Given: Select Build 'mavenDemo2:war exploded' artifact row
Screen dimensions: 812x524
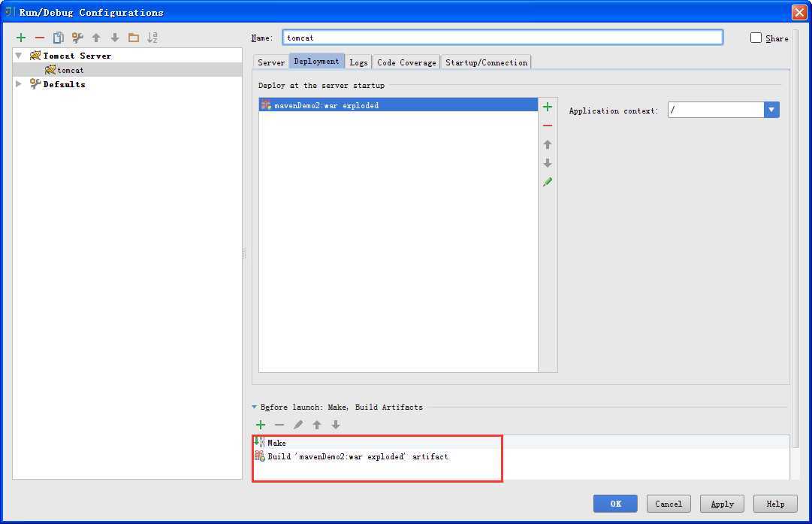Looking at the screenshot, I should point(521,456).
